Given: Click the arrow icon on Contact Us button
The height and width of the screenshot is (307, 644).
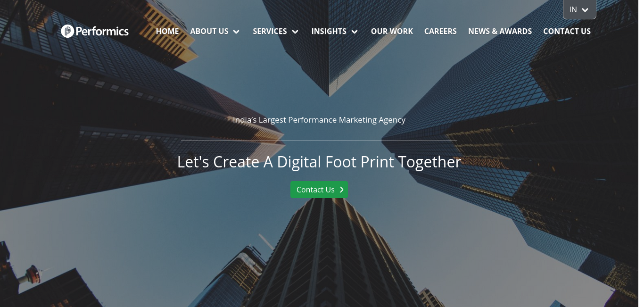Looking at the screenshot, I should tap(341, 190).
